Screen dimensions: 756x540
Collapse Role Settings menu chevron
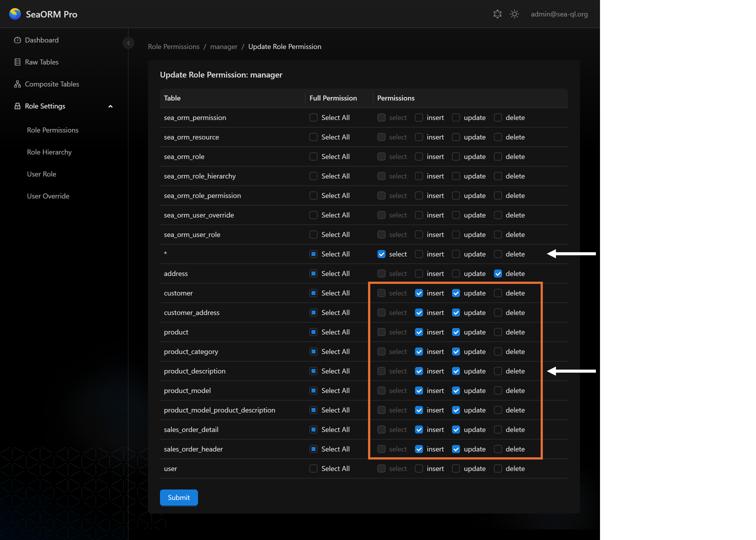[110, 106]
